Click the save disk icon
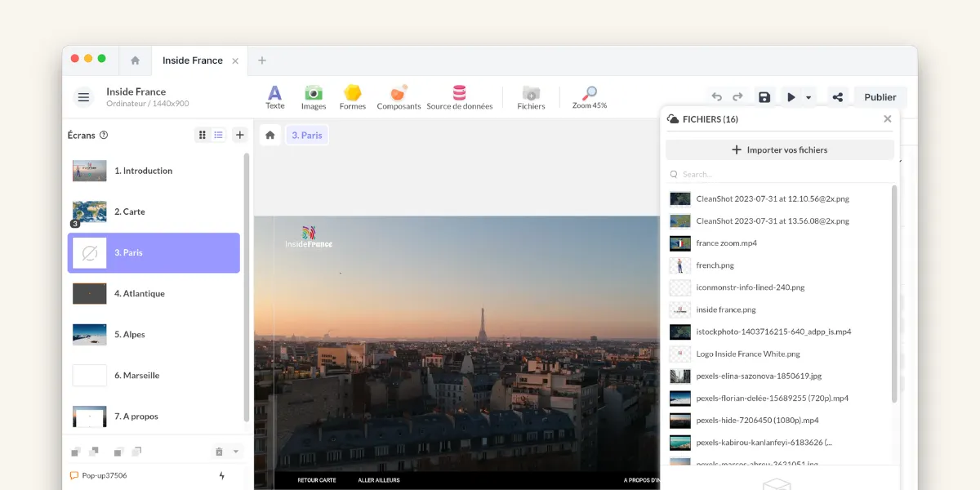The height and width of the screenshot is (490, 980). [764, 97]
